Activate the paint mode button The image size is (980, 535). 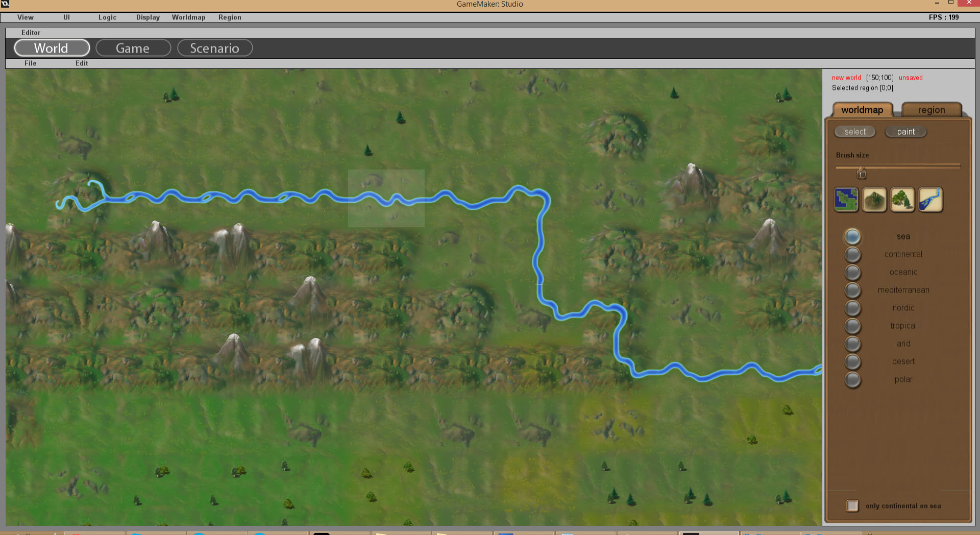point(906,132)
